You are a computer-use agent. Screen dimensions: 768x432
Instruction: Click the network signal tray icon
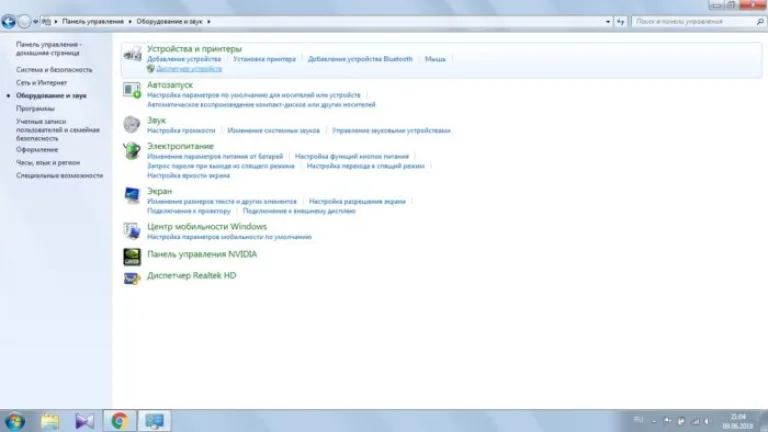click(695, 421)
